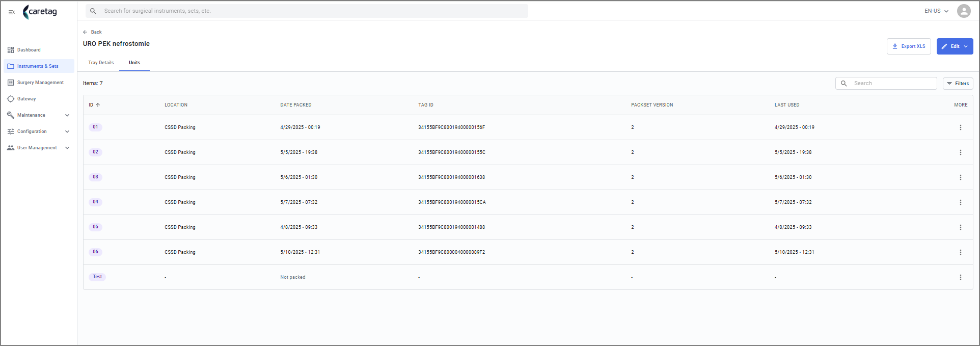Sort by the ID column arrow
Image resolution: width=980 pixels, height=346 pixels.
click(x=98, y=105)
